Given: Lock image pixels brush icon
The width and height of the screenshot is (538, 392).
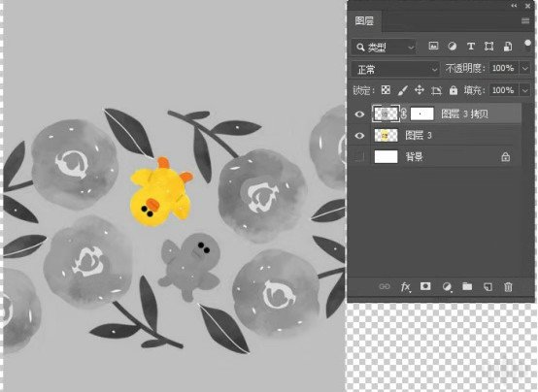Looking at the screenshot, I should tap(402, 90).
